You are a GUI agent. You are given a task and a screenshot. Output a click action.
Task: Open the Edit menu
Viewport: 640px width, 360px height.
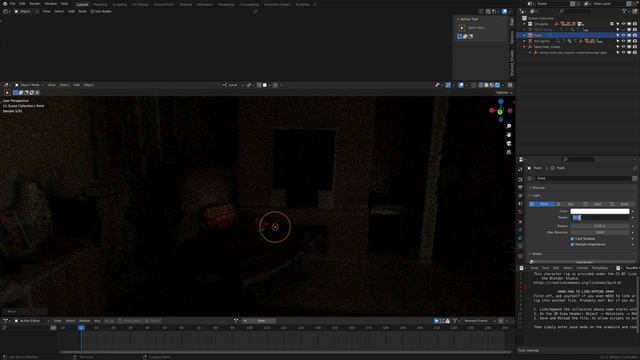point(22,4)
